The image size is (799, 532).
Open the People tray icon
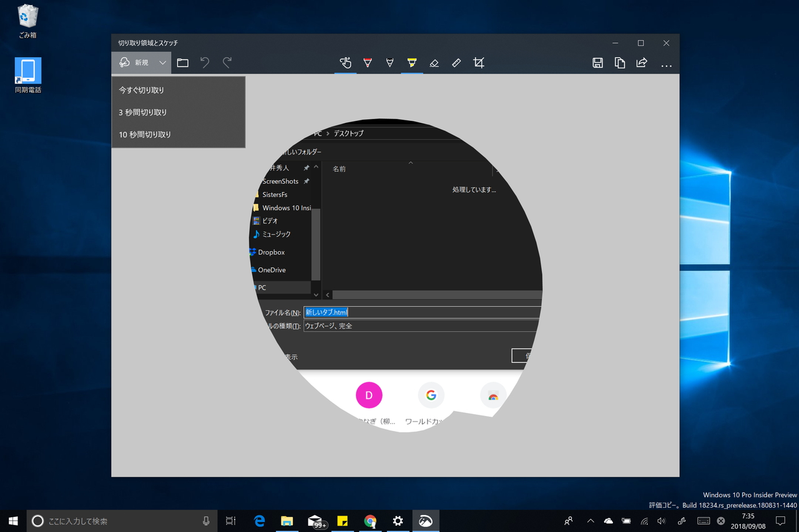568,521
